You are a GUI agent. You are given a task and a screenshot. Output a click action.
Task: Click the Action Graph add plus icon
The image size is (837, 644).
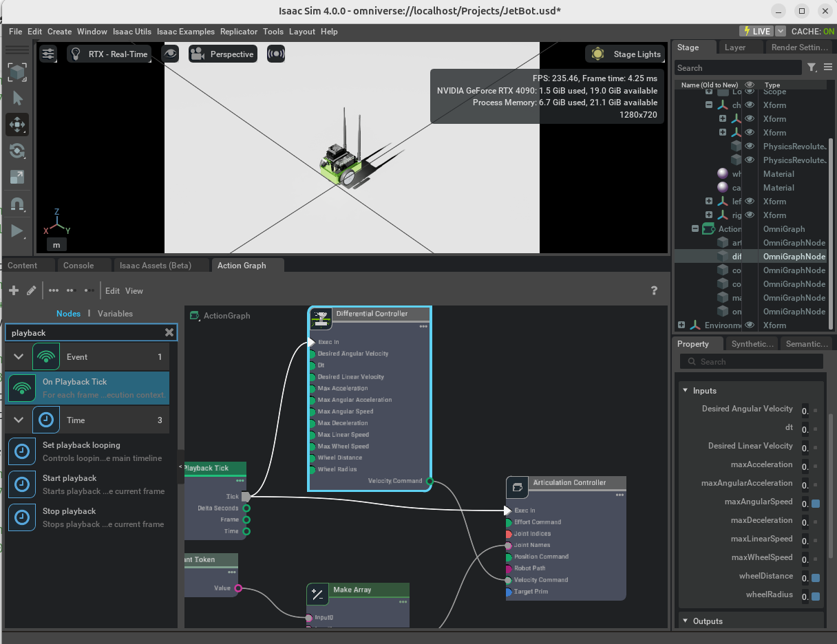click(x=13, y=290)
